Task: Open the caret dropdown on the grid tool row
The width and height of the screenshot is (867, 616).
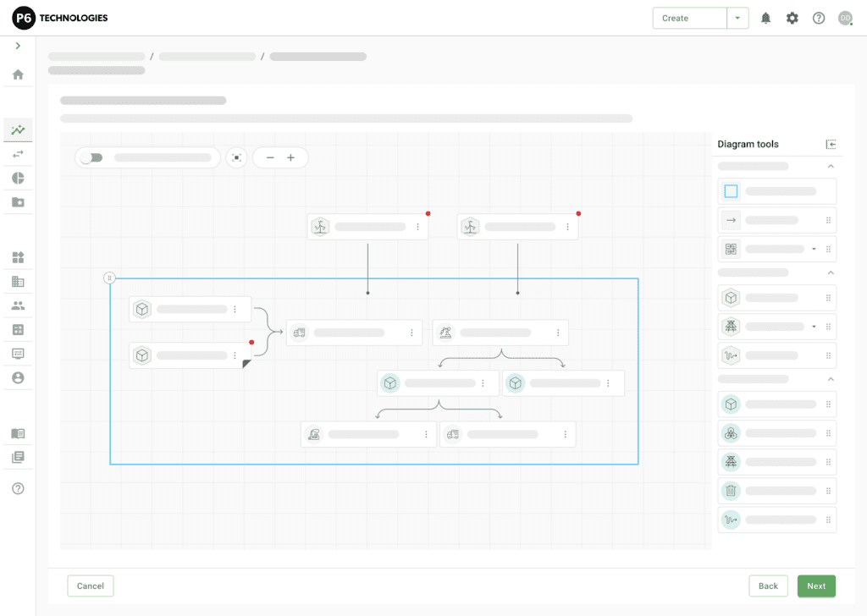Action: pyautogui.click(x=814, y=249)
